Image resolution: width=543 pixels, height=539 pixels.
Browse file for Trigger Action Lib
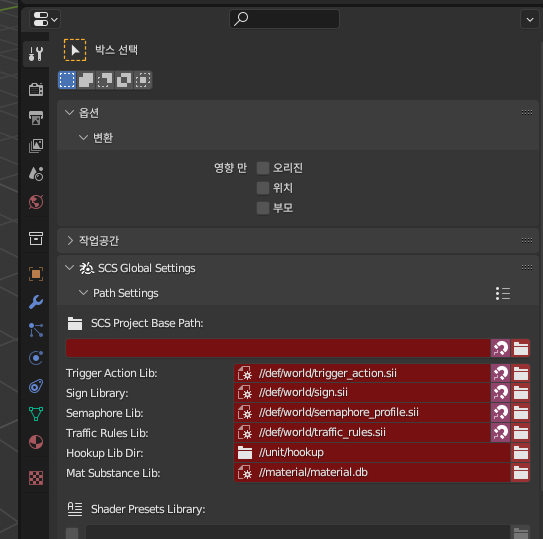pos(520,373)
